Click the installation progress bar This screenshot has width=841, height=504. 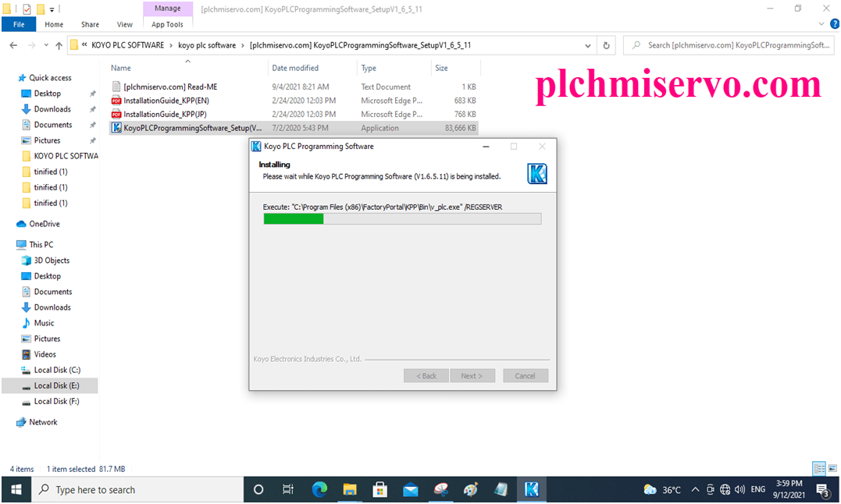tap(403, 218)
